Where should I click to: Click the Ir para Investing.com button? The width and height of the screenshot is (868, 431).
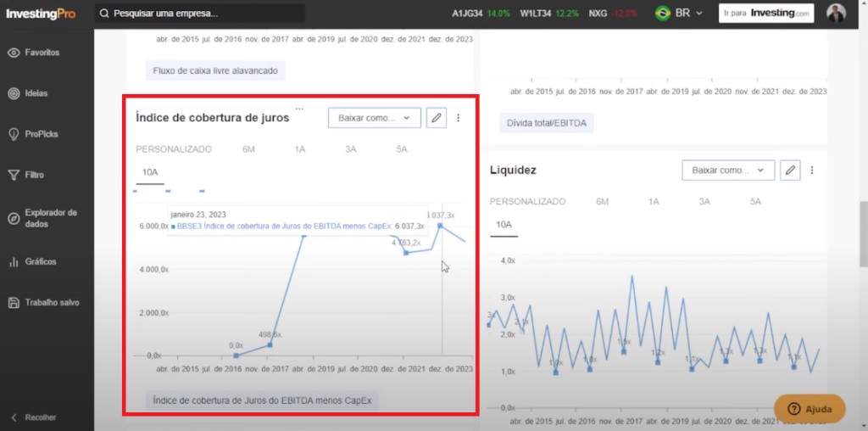(x=766, y=14)
